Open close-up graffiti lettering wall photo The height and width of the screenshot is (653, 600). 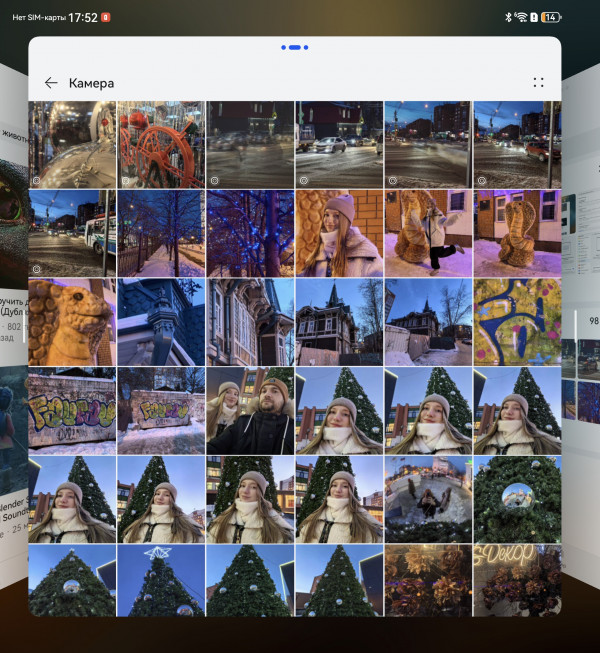pyautogui.click(x=72, y=411)
